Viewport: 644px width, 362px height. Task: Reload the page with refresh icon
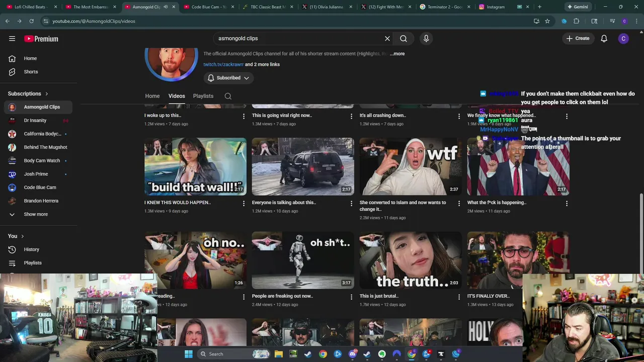pyautogui.click(x=31, y=21)
